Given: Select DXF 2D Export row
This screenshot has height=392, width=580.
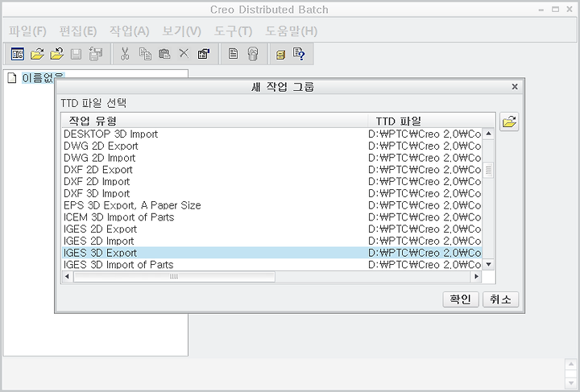Looking at the screenshot, I should pyautogui.click(x=272, y=170).
